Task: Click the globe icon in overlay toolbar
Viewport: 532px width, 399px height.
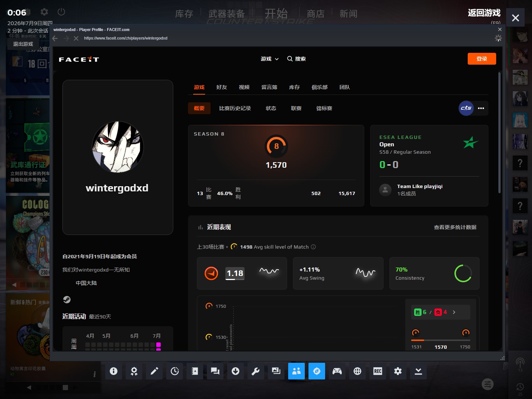Action: point(357,371)
